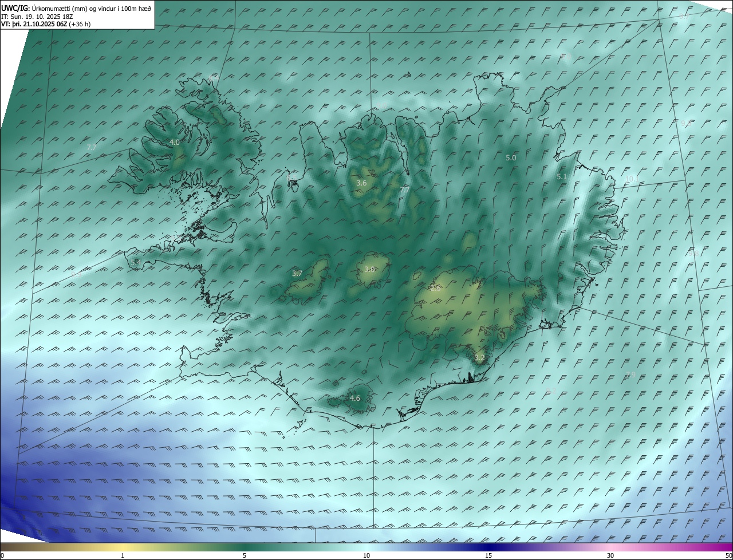
Task: Click the 0 tick on the color scale
Action: pos(2,555)
